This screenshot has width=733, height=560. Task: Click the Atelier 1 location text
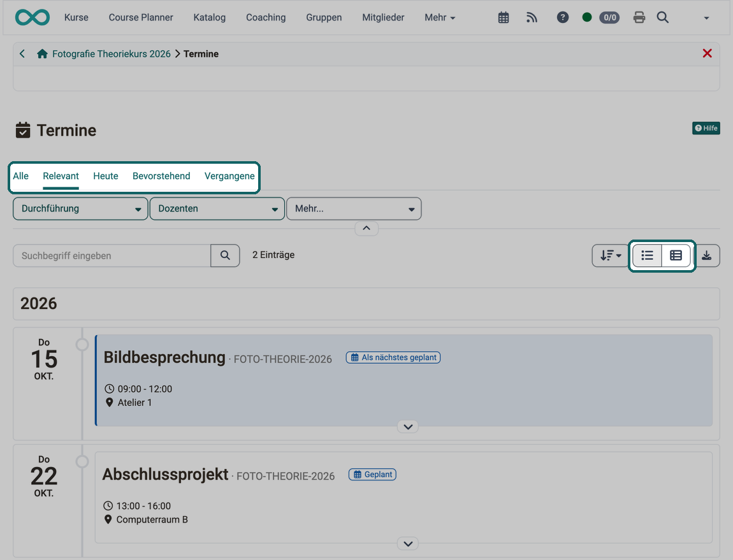point(134,403)
